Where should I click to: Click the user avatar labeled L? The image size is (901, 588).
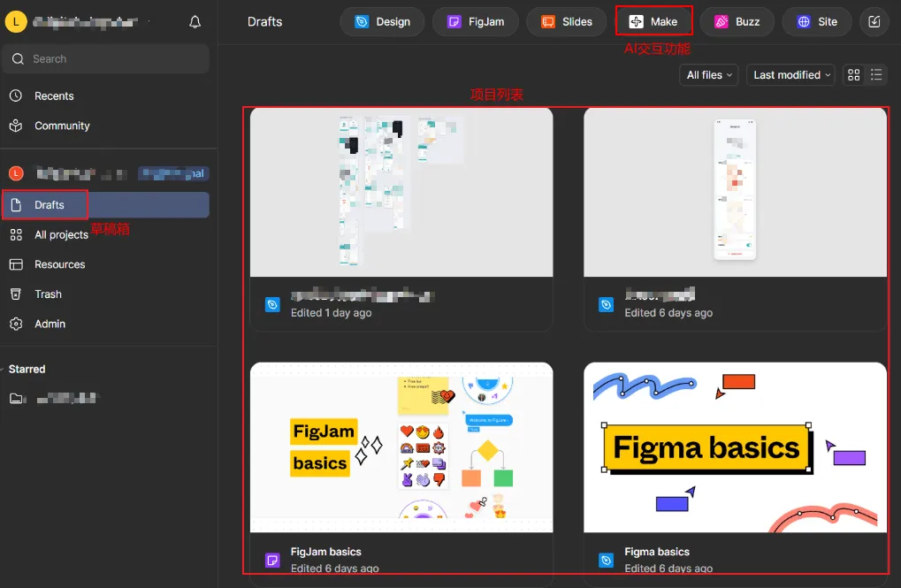[16, 22]
